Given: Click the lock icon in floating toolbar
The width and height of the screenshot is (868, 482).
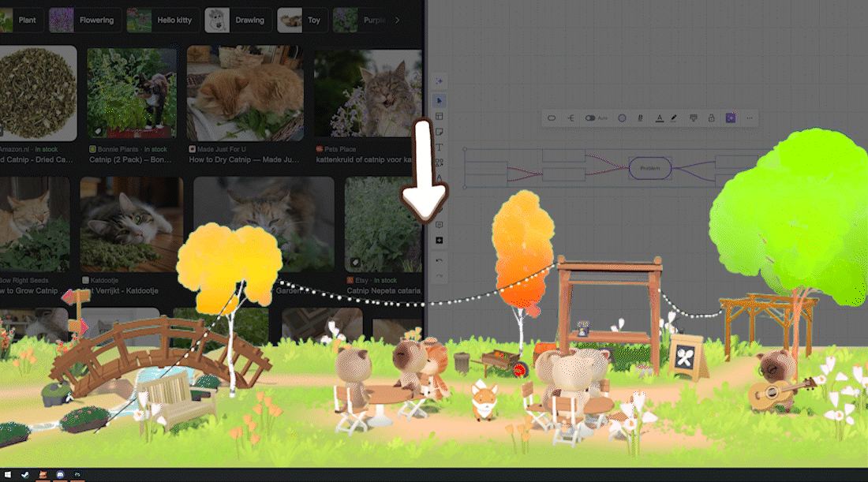Looking at the screenshot, I should click(711, 118).
